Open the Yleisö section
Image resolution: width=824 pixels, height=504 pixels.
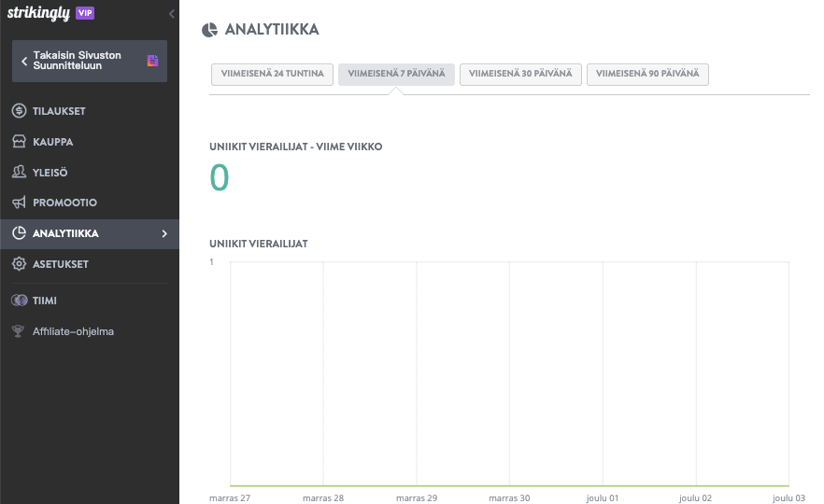click(x=90, y=172)
